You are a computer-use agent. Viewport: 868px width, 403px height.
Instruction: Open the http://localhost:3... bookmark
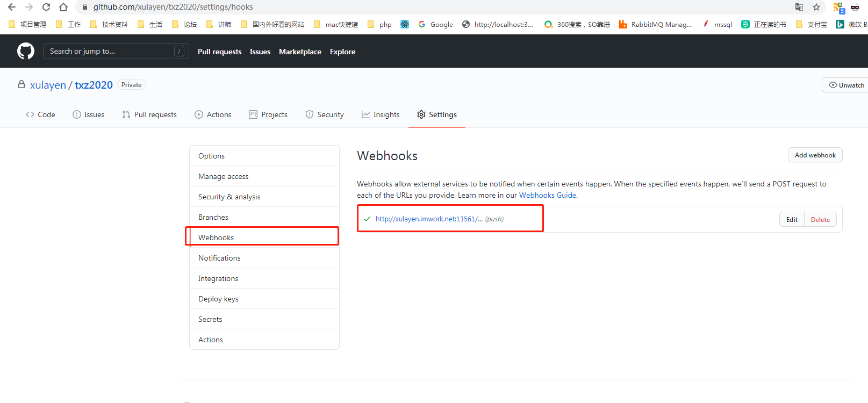(x=498, y=24)
